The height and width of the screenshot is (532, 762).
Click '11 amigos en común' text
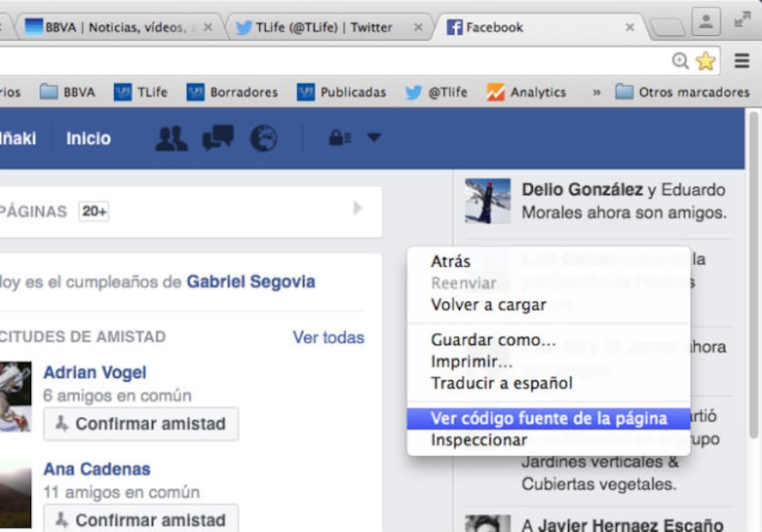pos(122,493)
